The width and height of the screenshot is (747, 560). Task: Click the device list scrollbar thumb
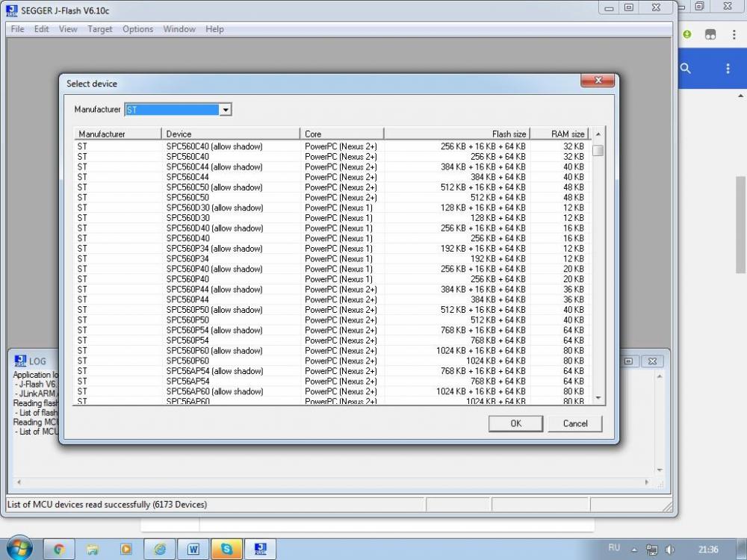[598, 151]
